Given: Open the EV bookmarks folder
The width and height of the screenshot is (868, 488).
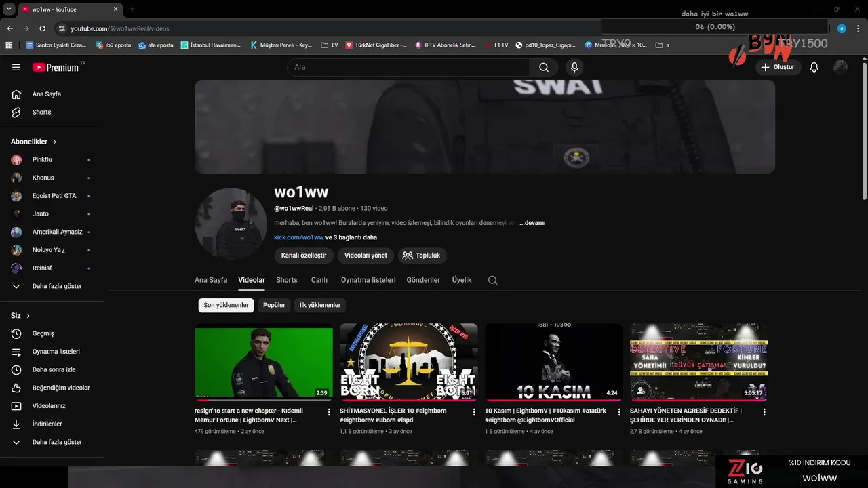Looking at the screenshot, I should (x=330, y=45).
